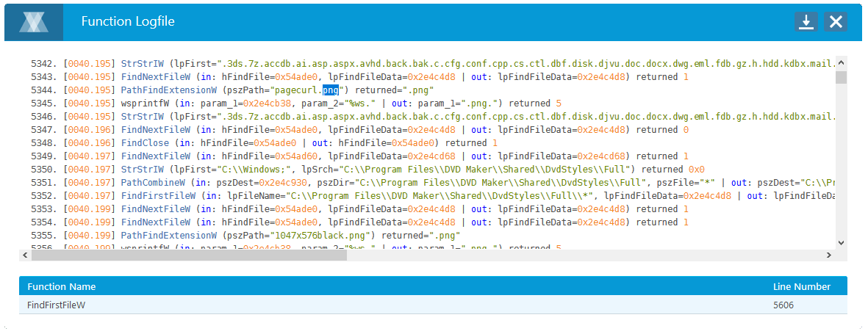Click the Function Logfile title text
This screenshot has width=868, height=334.
(x=129, y=21)
